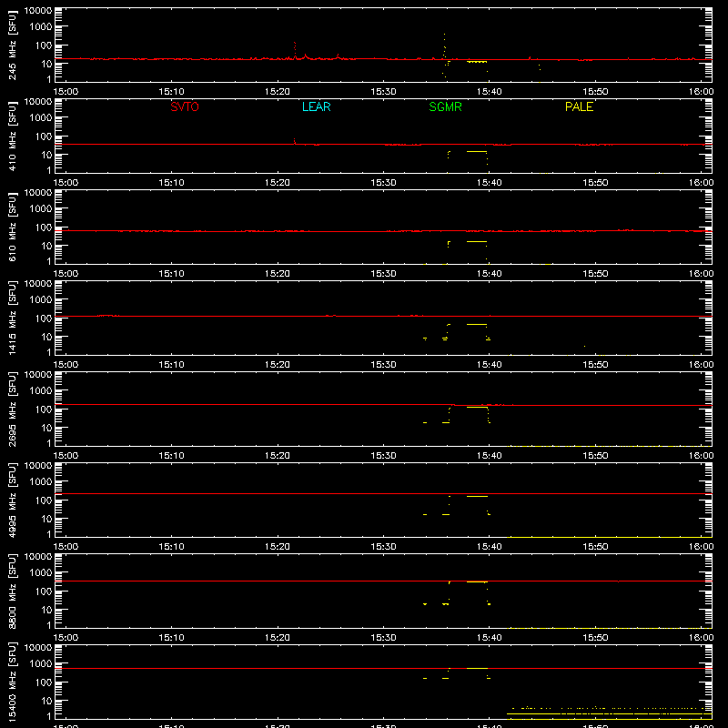Select the 2695 MHz [SFU] axis label

tap(13, 409)
